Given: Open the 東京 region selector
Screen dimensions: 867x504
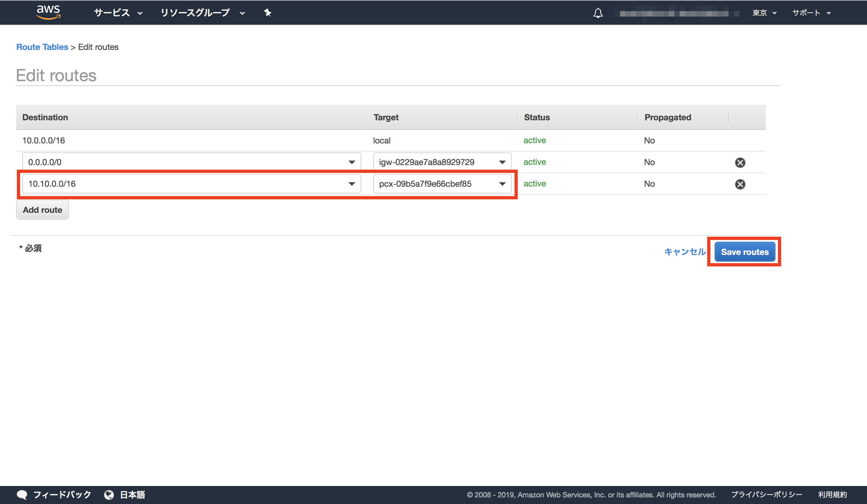Looking at the screenshot, I should pyautogui.click(x=764, y=13).
